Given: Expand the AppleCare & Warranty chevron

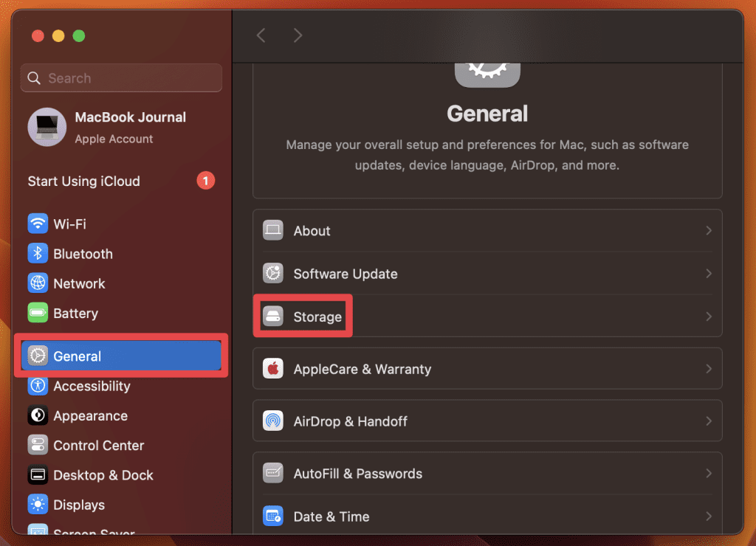Looking at the screenshot, I should [x=709, y=369].
